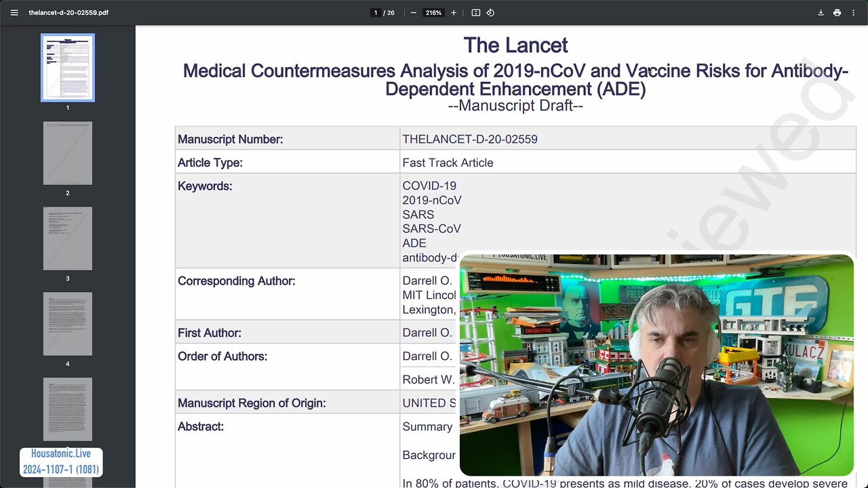Click The Lancet title heading
This screenshot has height=488, width=868.
515,45
